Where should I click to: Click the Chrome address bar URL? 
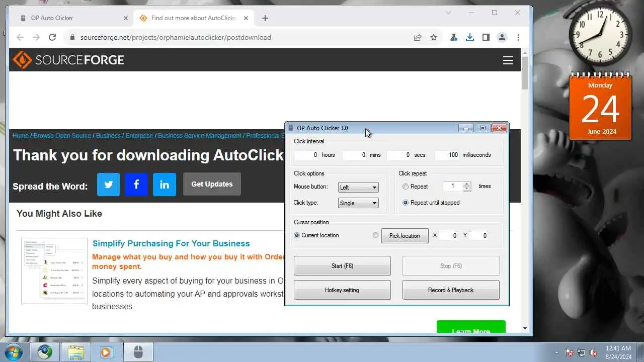[x=176, y=37]
